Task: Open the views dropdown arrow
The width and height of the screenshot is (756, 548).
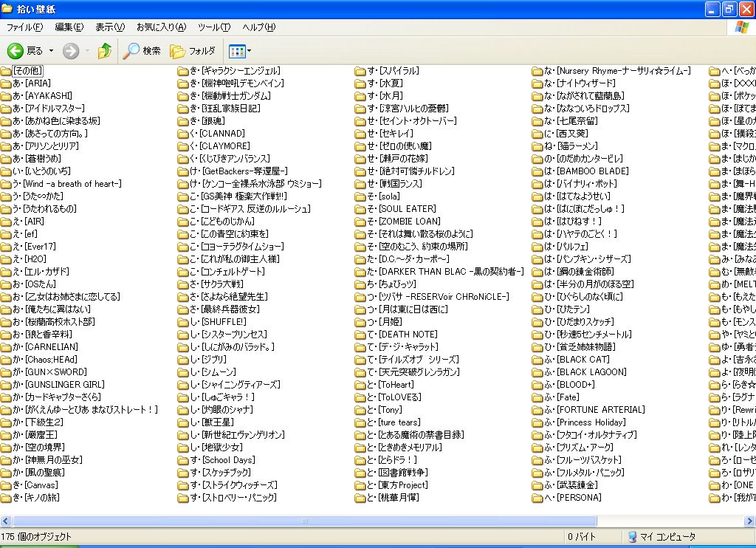Action: [250, 51]
